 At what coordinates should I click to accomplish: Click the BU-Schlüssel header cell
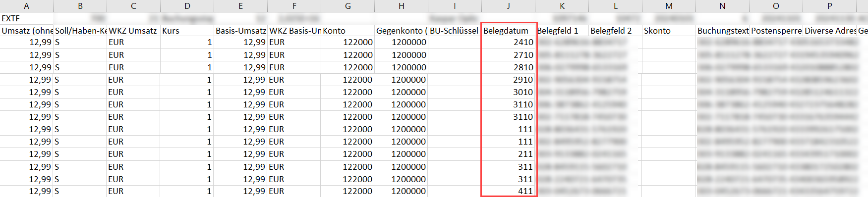click(x=455, y=31)
